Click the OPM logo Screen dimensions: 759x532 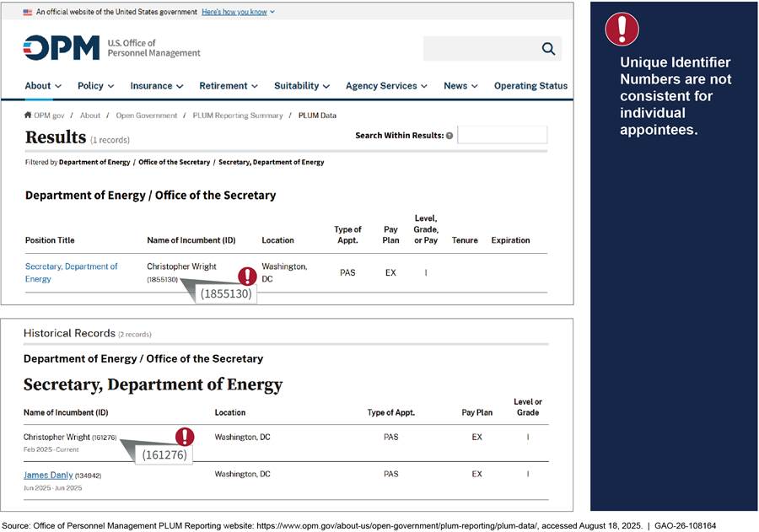[x=62, y=48]
